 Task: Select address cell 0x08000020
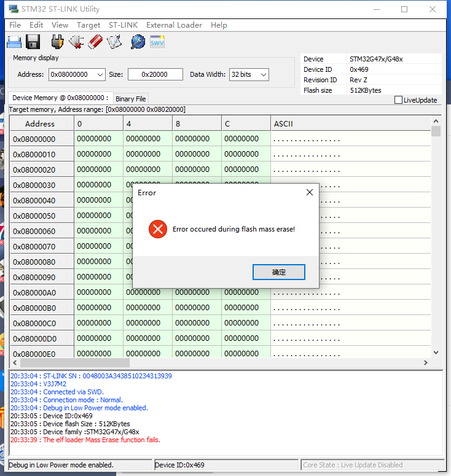(42, 170)
